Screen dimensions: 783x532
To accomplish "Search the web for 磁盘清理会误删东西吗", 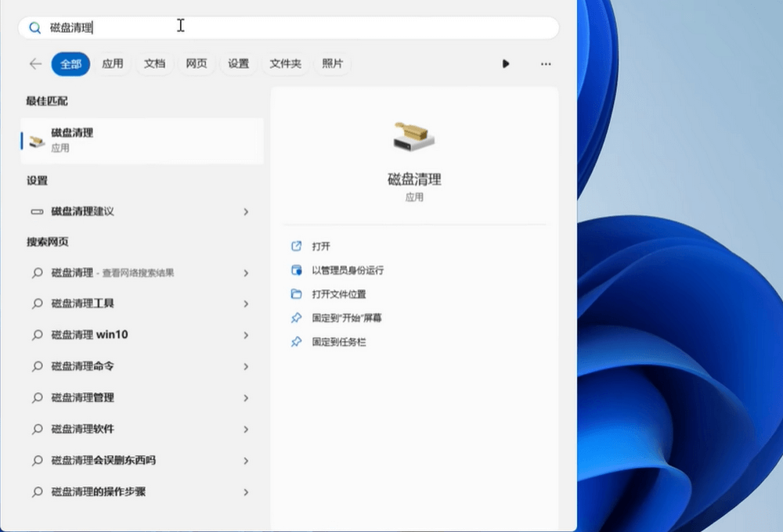I will (x=103, y=460).
